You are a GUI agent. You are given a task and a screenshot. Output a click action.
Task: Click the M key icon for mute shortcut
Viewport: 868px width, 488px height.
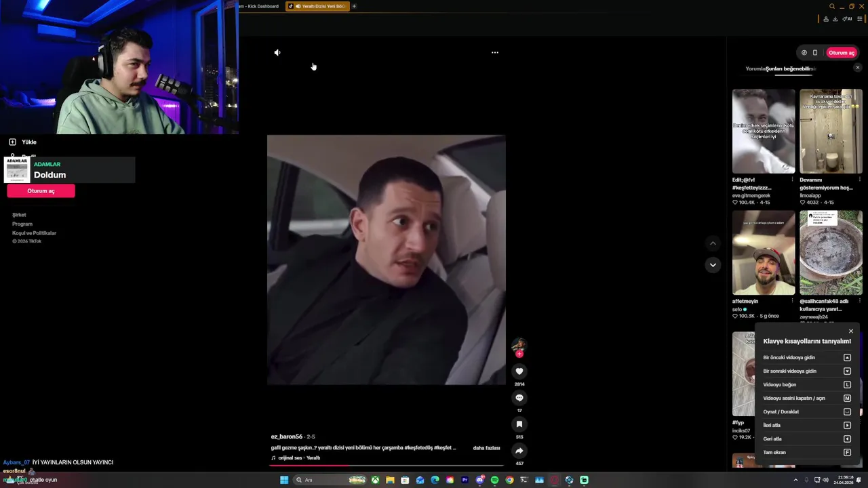pyautogui.click(x=847, y=399)
